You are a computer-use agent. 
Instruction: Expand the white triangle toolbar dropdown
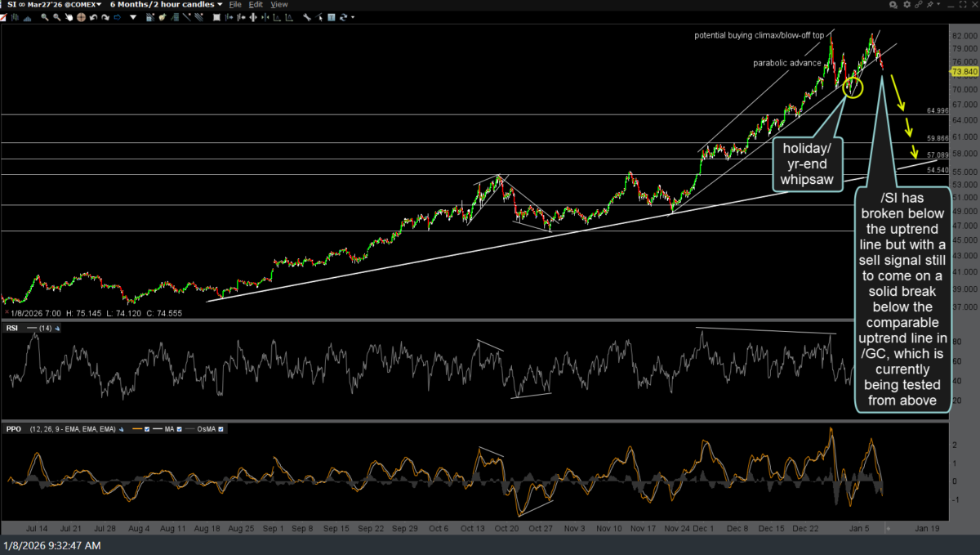pyautogui.click(x=132, y=16)
